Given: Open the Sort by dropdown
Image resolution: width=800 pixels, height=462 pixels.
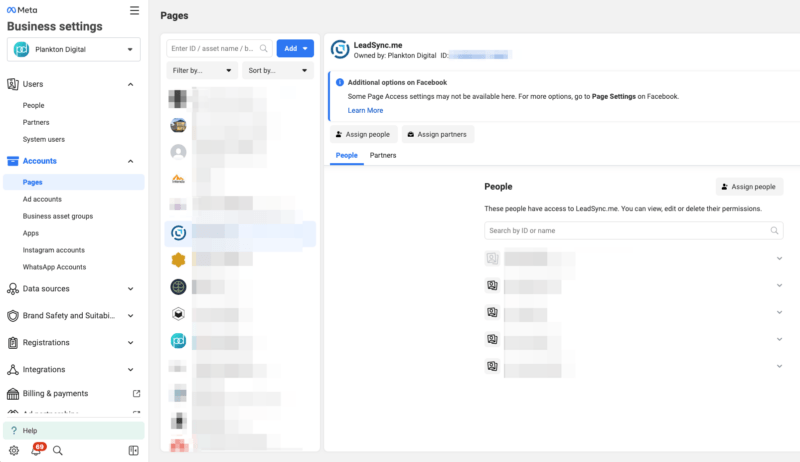Looking at the screenshot, I should coord(278,71).
